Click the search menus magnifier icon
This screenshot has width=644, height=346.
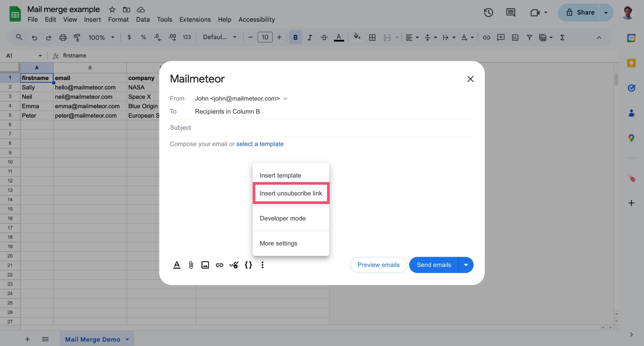19,37
